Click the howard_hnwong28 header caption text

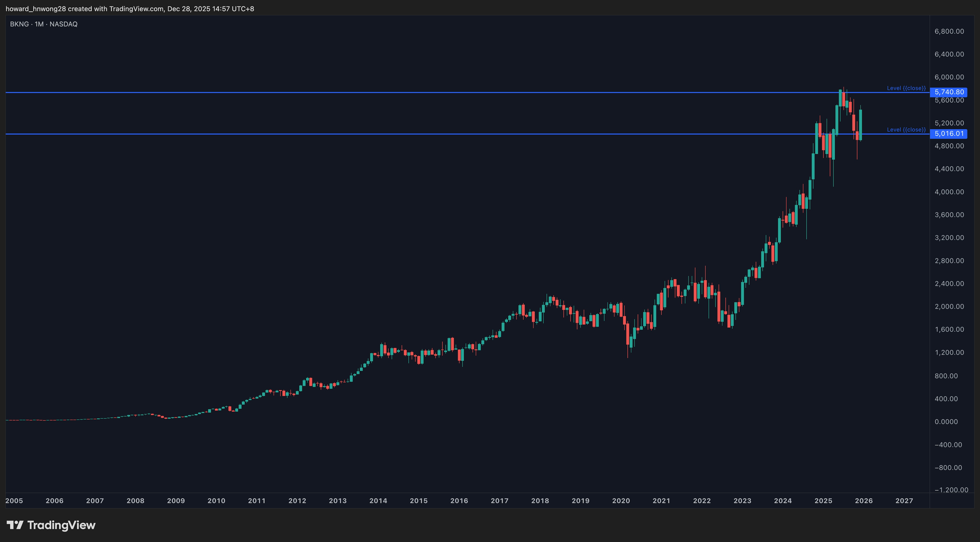[x=130, y=9]
